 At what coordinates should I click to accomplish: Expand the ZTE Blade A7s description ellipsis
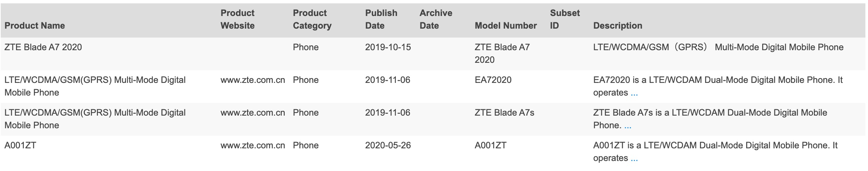coord(628,126)
